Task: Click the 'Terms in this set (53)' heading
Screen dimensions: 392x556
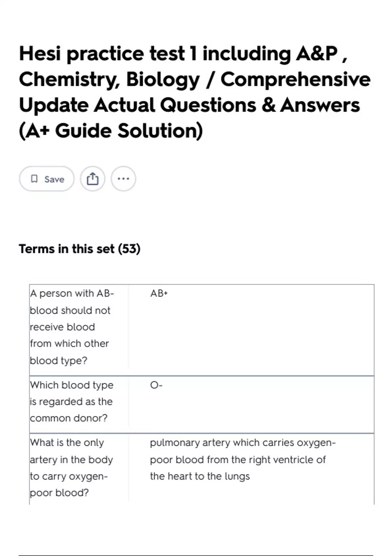Action: tap(79, 249)
